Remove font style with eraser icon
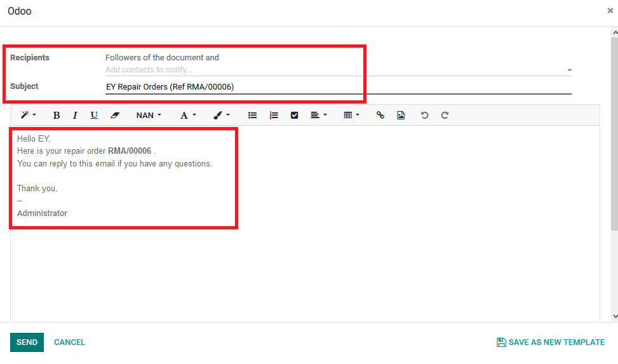Image resolution: width=618 pixels, height=364 pixels. point(115,115)
